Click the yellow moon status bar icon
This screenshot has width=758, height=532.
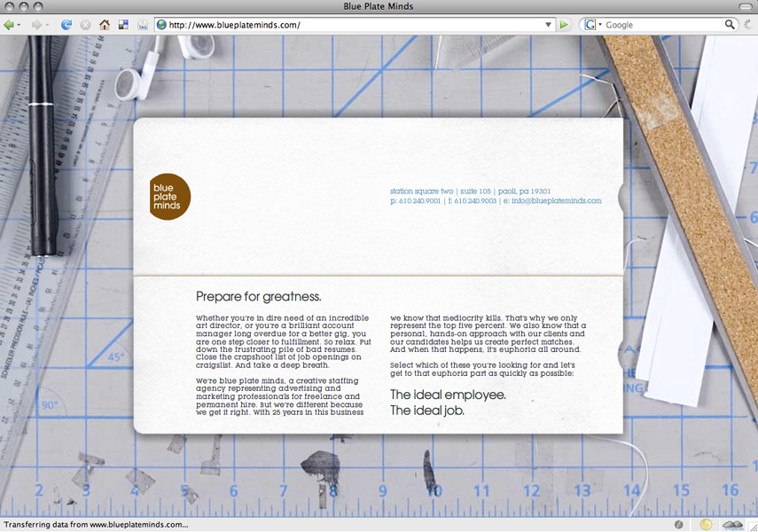click(706, 525)
